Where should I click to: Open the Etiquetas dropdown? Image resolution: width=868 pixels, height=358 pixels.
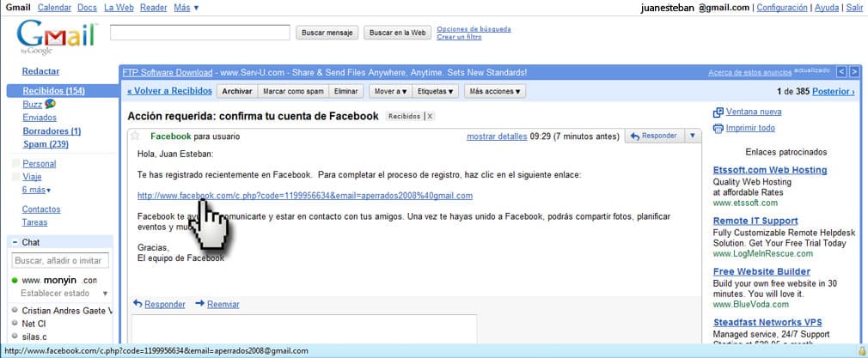click(x=435, y=91)
